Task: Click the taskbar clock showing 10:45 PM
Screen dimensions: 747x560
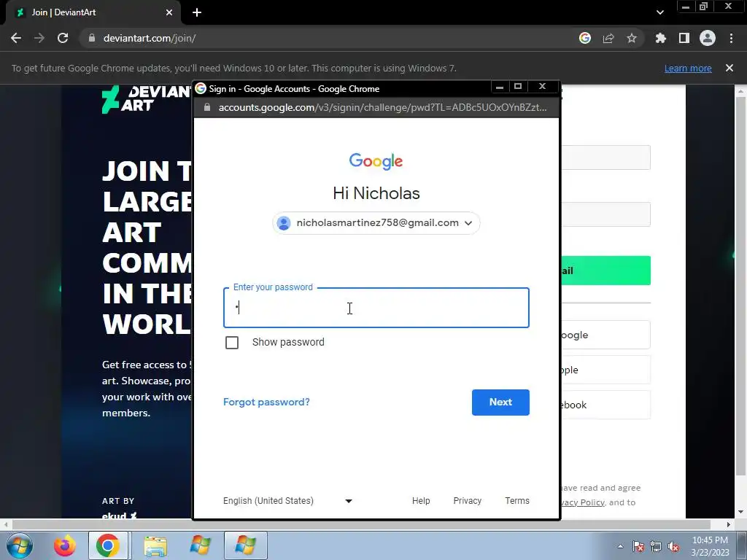Action: [710, 545]
